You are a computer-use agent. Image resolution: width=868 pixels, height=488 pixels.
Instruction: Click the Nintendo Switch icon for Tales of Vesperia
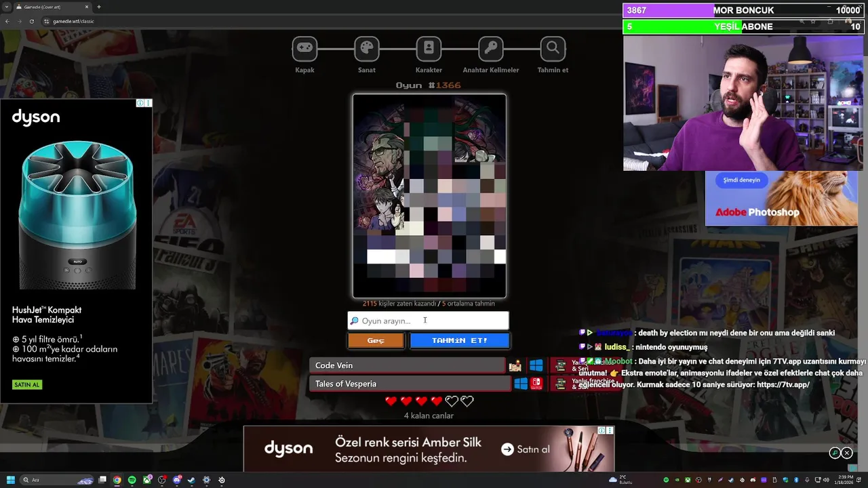point(536,384)
